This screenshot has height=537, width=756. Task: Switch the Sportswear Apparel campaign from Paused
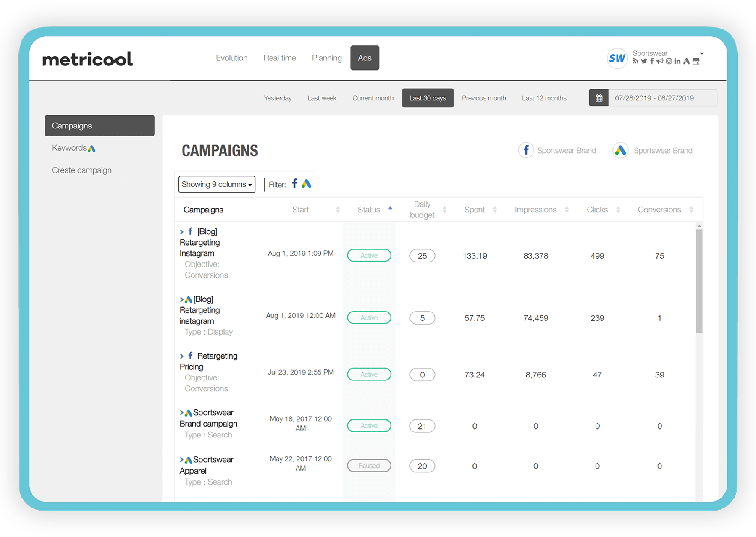[x=369, y=466]
